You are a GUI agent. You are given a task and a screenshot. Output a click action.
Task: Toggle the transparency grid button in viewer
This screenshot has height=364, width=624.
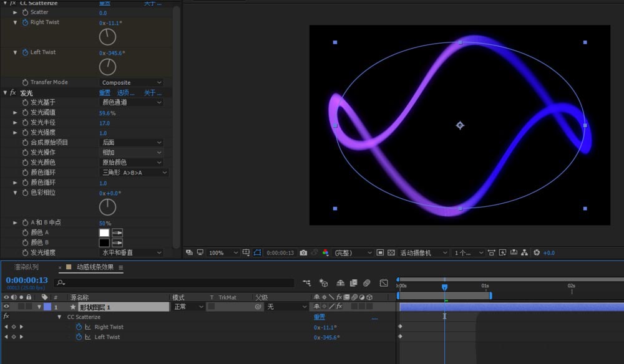391,253
